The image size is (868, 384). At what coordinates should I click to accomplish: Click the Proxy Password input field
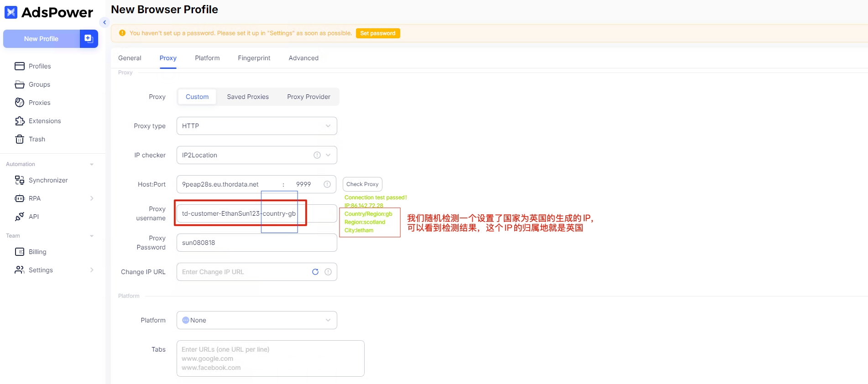click(x=256, y=243)
